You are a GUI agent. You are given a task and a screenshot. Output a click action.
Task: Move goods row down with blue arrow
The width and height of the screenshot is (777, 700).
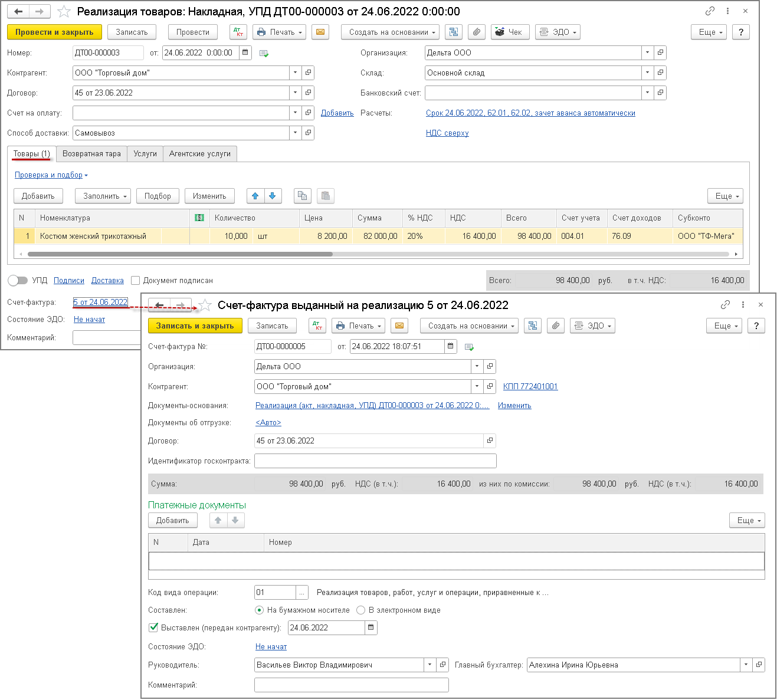tap(273, 196)
